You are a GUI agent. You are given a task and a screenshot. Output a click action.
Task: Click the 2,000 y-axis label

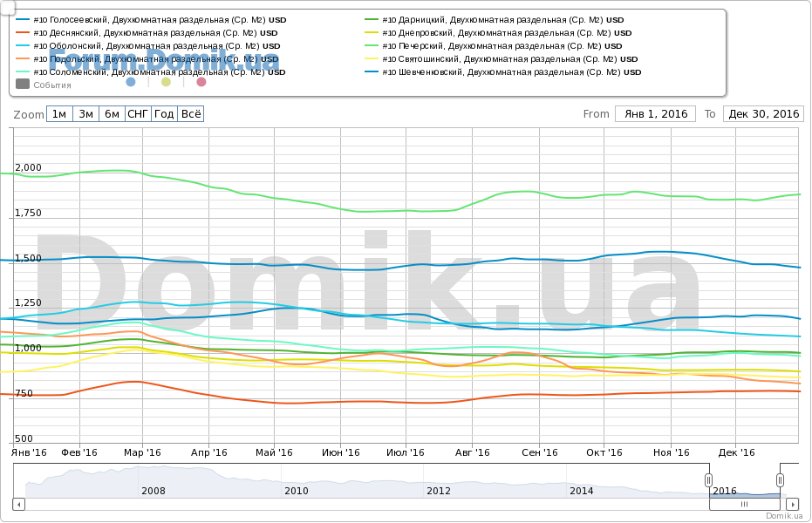pyautogui.click(x=28, y=167)
